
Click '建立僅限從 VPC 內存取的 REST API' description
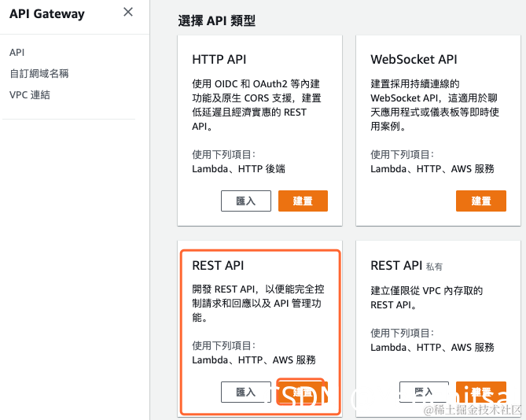426,297
